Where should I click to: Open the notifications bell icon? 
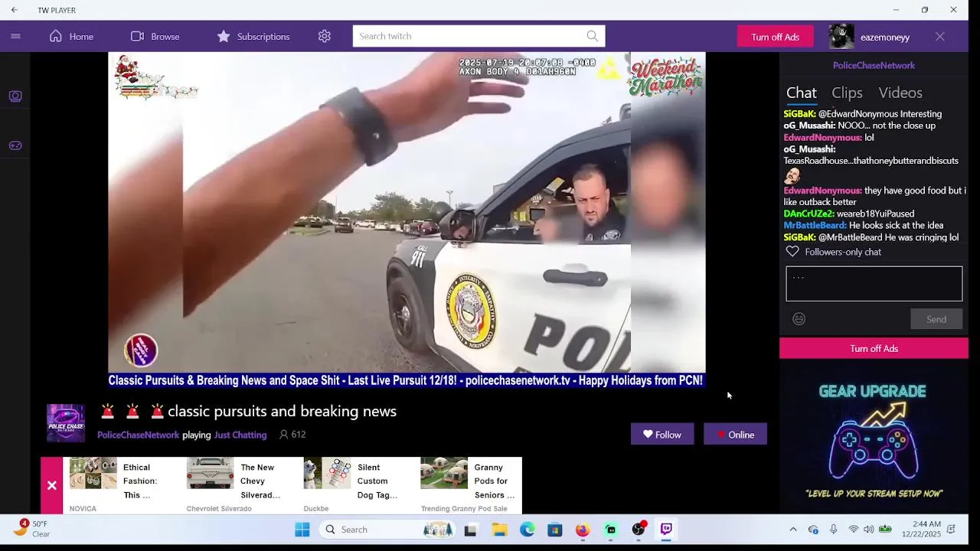click(952, 530)
